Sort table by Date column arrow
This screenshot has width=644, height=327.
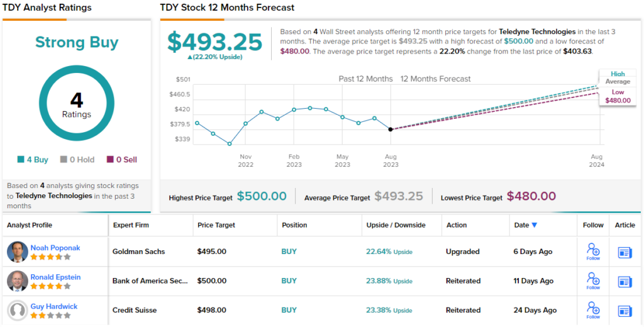(535, 225)
